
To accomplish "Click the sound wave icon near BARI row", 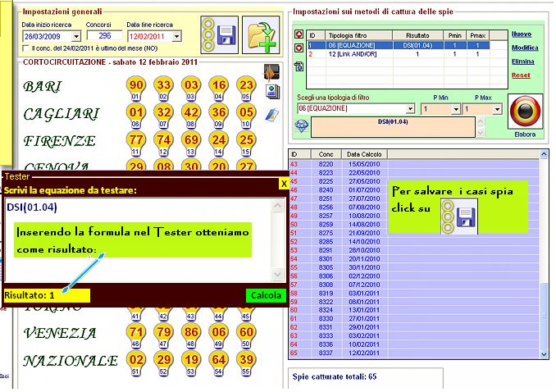I will pyautogui.click(x=271, y=71).
